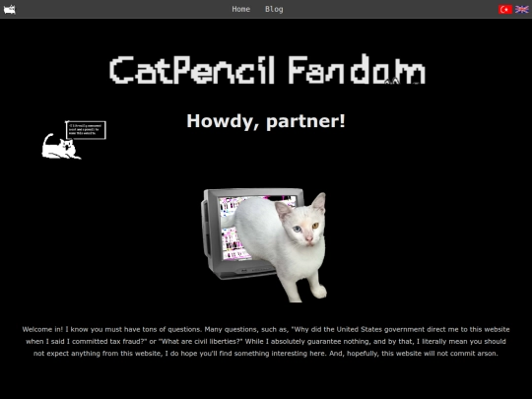Click the "Howdy, partner!" heading
The image size is (532, 399).
(266, 121)
